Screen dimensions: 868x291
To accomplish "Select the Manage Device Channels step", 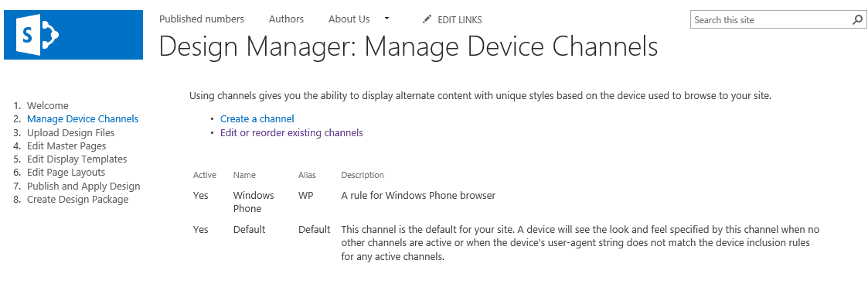I will tap(83, 118).
